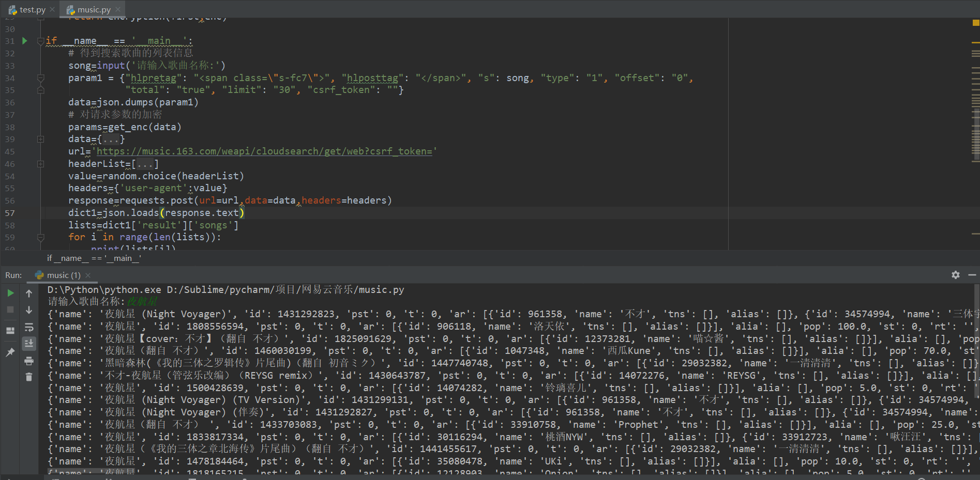Expand the folded headerList at line 46
980x480 pixels.
point(41,164)
